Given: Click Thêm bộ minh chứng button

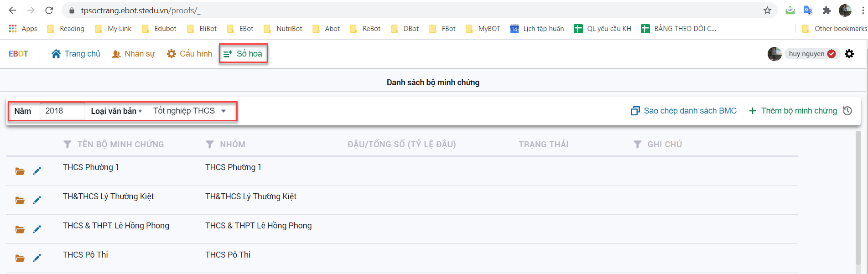Looking at the screenshot, I should (793, 111).
